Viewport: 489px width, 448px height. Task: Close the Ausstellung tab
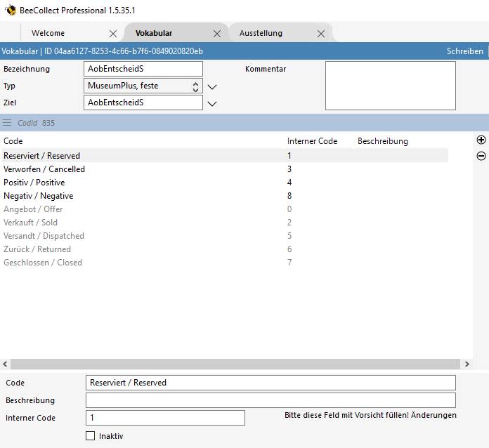(321, 34)
